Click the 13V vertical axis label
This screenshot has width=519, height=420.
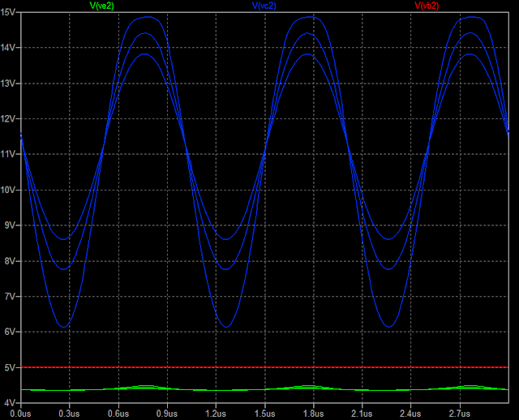click(x=7, y=84)
